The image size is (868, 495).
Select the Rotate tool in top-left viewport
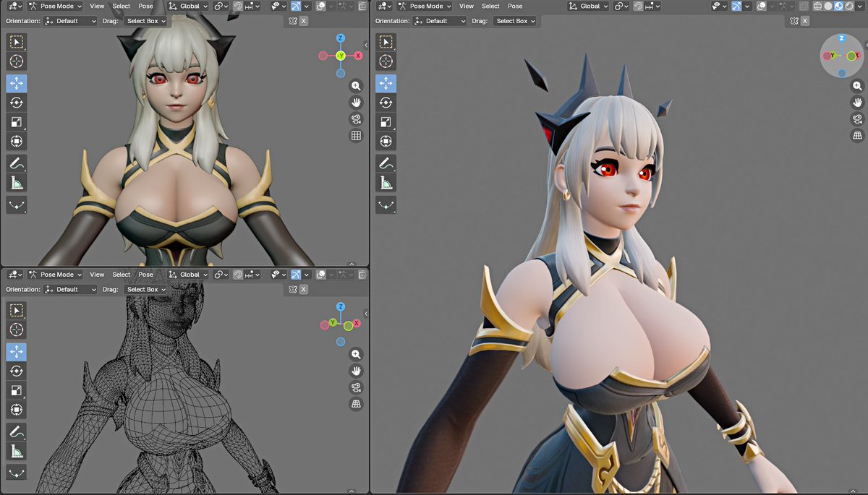[17, 103]
